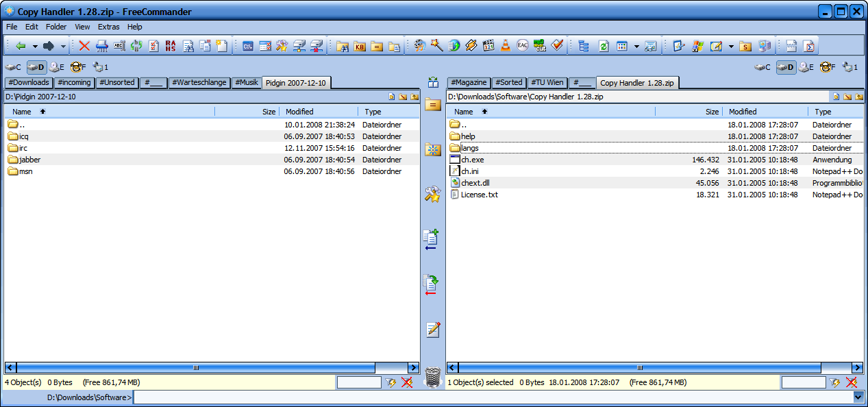Switch the right panel to drive F

click(x=828, y=67)
